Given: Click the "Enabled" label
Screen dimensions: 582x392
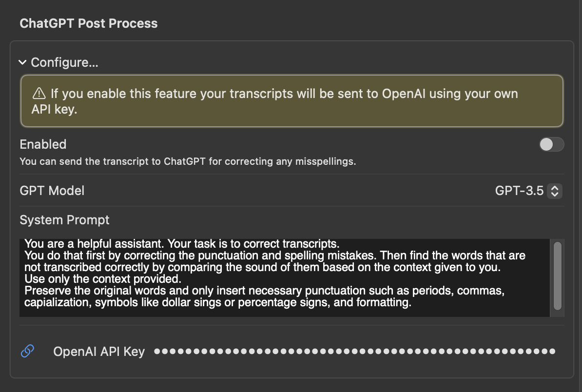Looking at the screenshot, I should (43, 144).
